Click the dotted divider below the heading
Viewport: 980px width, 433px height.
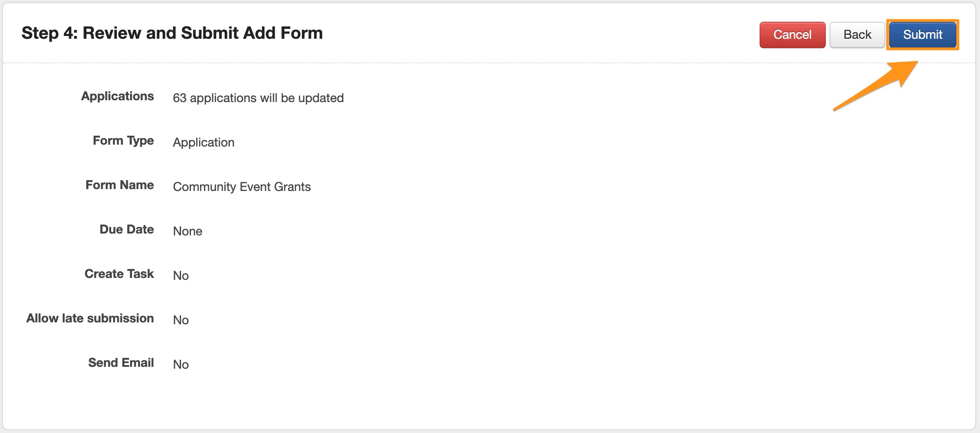point(473,63)
